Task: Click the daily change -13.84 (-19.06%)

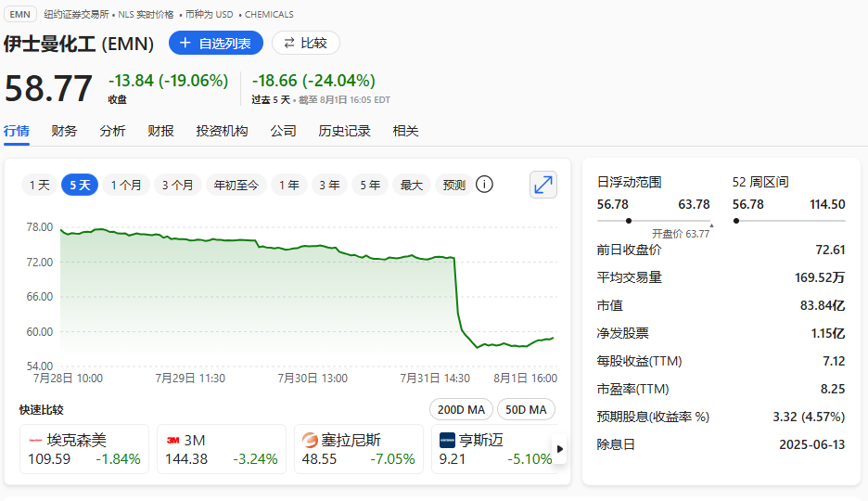Action: tap(168, 81)
